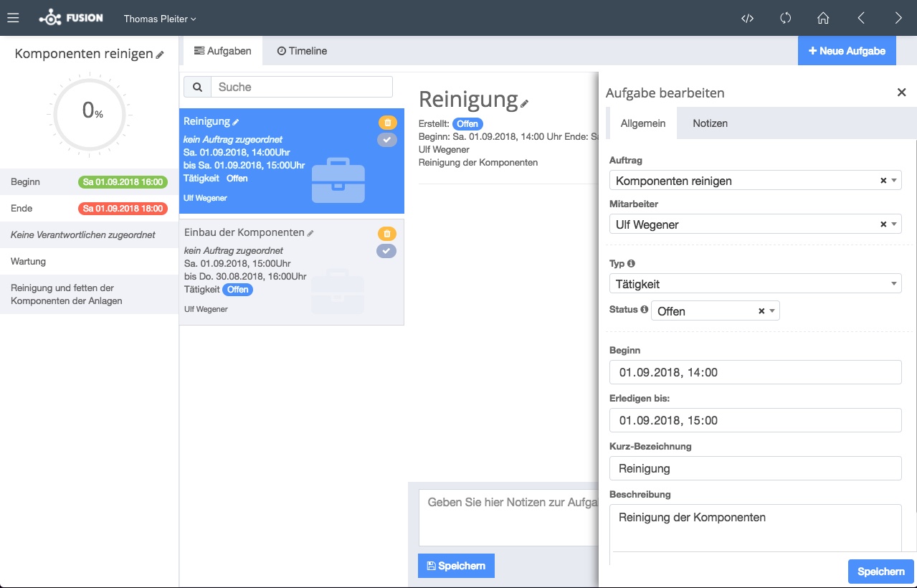Delete the Reinigung task via trash icon

(387, 123)
